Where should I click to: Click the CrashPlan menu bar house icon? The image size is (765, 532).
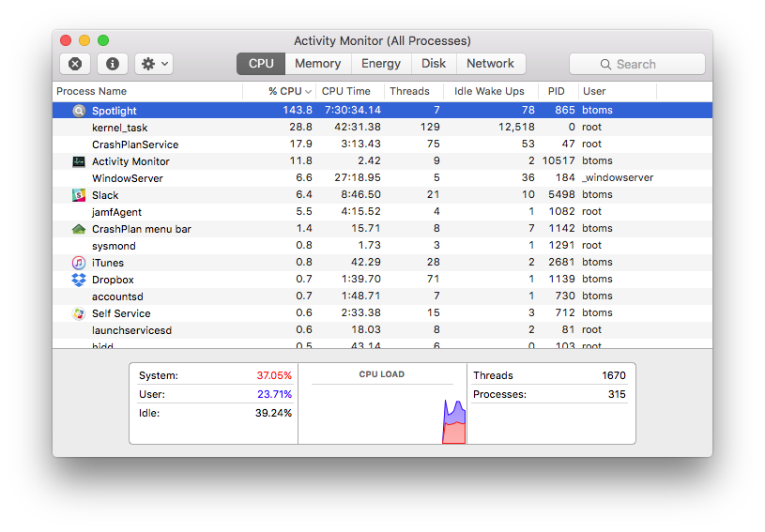(79, 229)
